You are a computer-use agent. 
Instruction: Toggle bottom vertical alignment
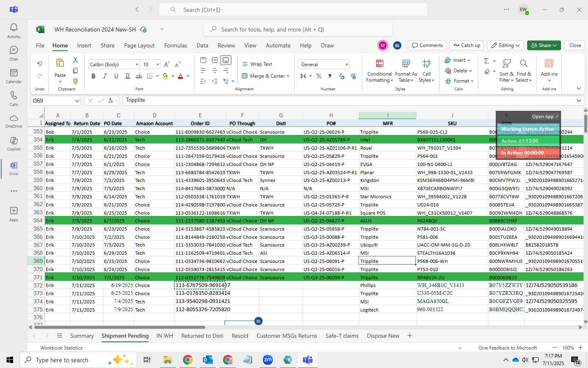click(x=226, y=60)
